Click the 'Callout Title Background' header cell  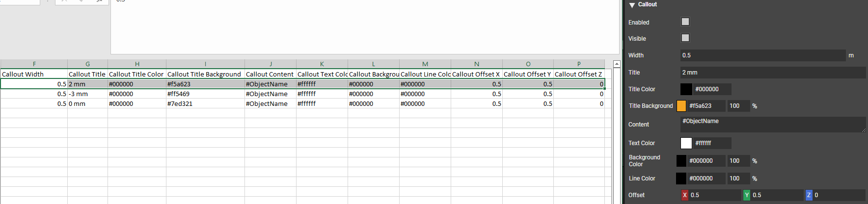(x=205, y=74)
